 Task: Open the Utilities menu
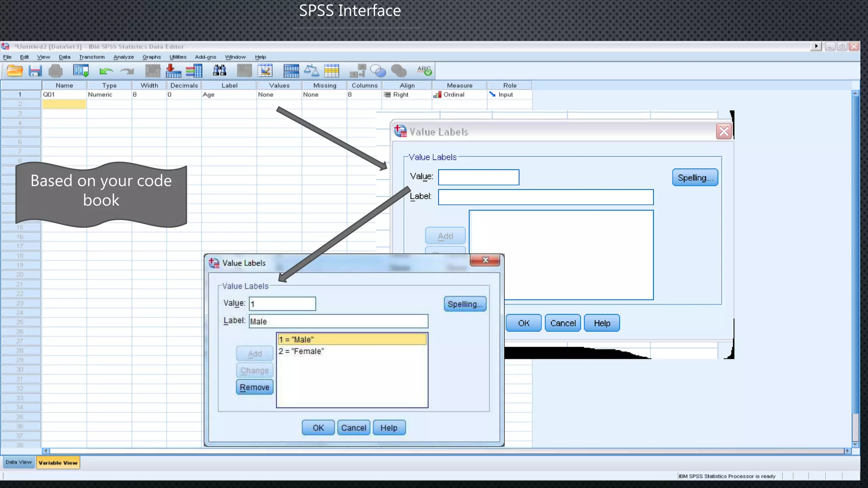[178, 57]
